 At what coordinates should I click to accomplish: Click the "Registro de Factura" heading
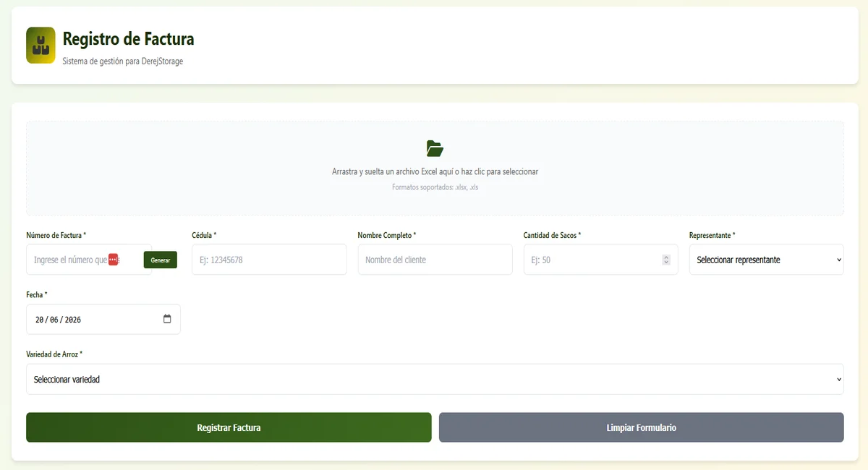tap(129, 38)
